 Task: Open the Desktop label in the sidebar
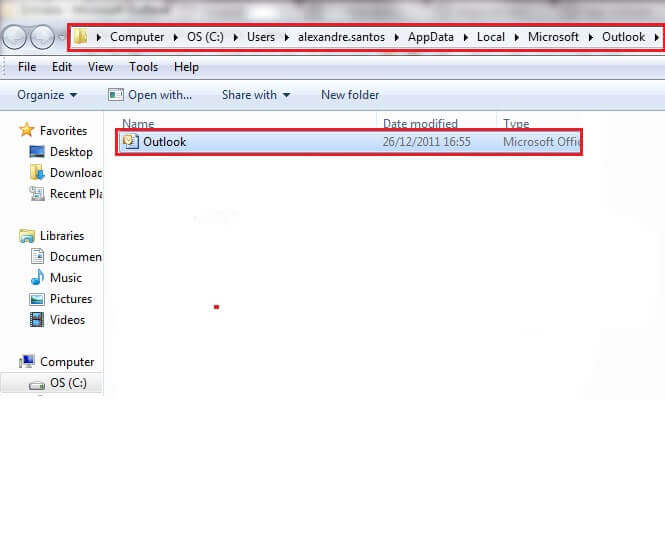tap(71, 152)
